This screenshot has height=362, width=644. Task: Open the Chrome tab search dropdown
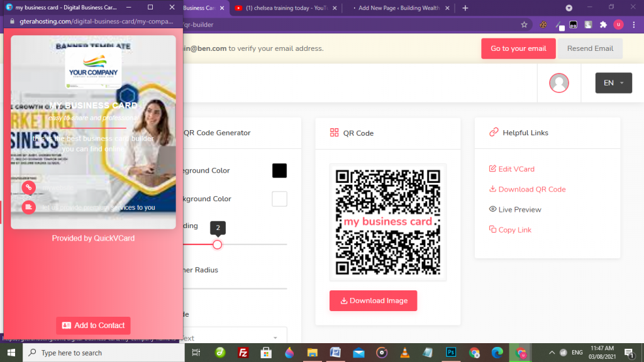[x=569, y=8]
